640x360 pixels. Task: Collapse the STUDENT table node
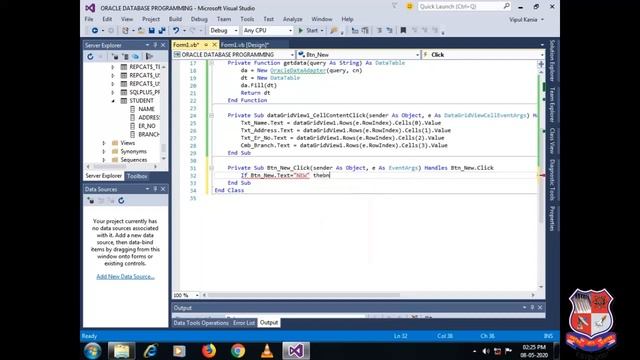click(113, 101)
